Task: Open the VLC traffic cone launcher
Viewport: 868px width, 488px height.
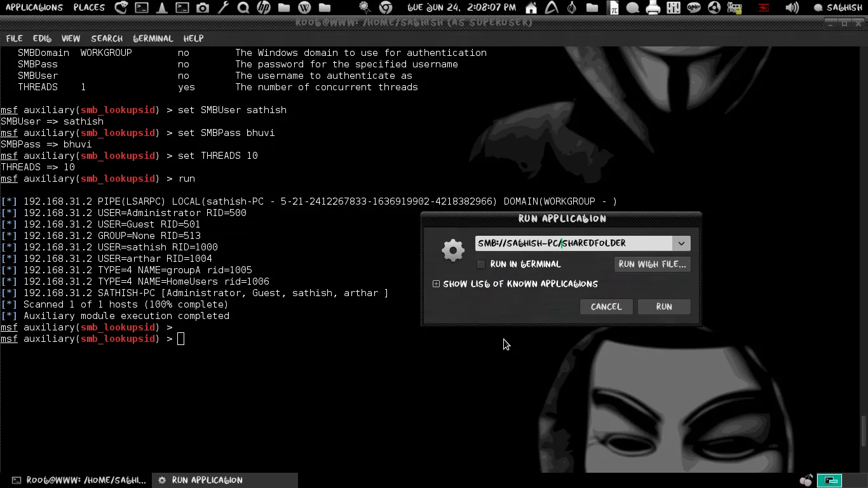Action: (162, 8)
